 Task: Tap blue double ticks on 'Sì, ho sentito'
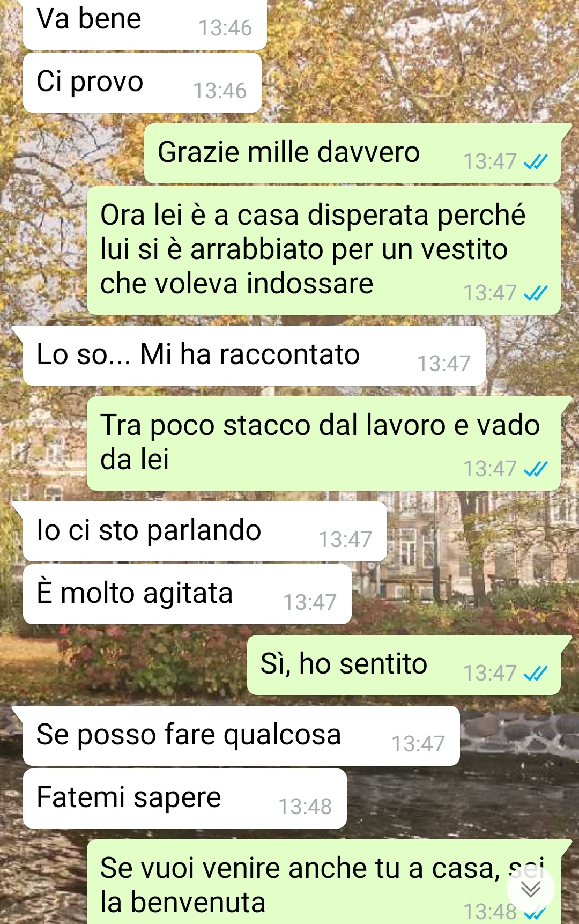(x=536, y=673)
